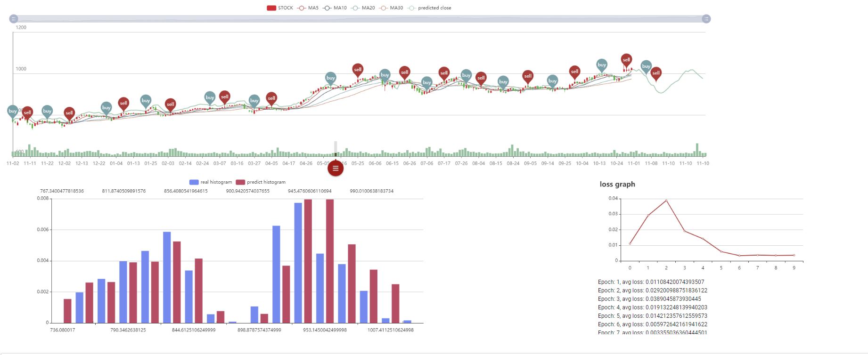Click the buy marker above 11-22
The height and width of the screenshot is (355, 868).
pyautogui.click(x=47, y=112)
